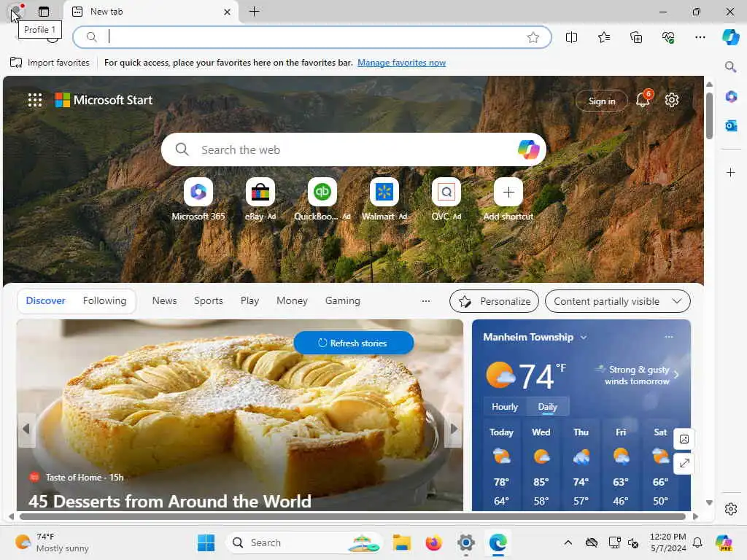This screenshot has width=747, height=560.
Task: Open the Profile 1 avatar menu
Action: [x=16, y=12]
